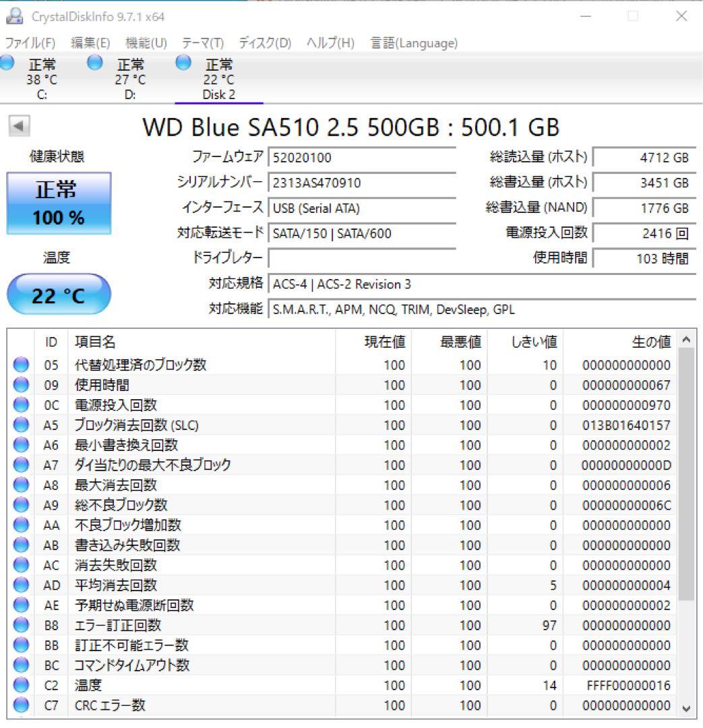Click the standard field ACS-4 | ACS-2 Revision 3
Screen dimensions: 703x728
tap(482, 284)
